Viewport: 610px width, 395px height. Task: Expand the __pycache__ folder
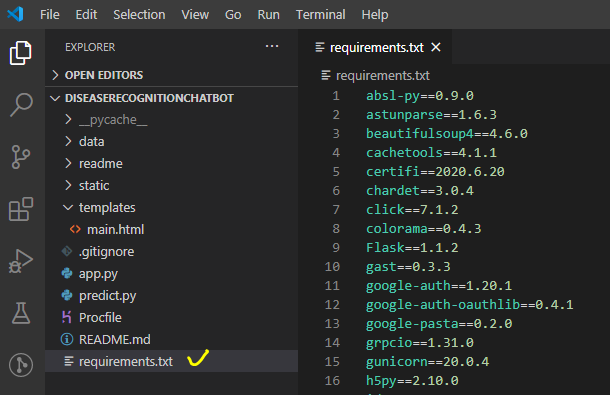click(113, 120)
